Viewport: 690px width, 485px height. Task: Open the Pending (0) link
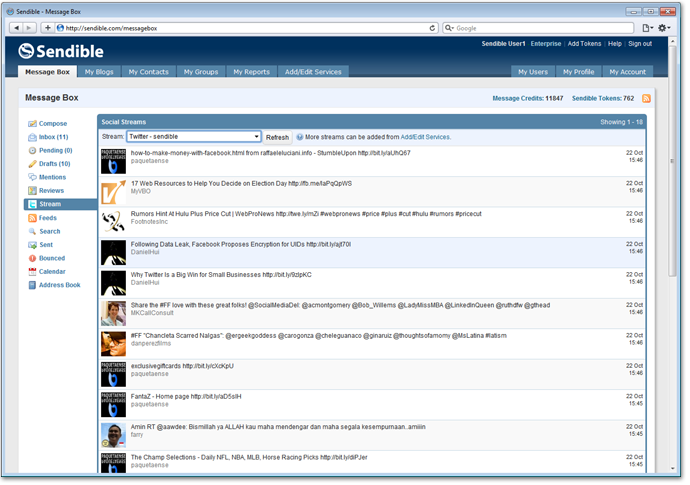(55, 151)
